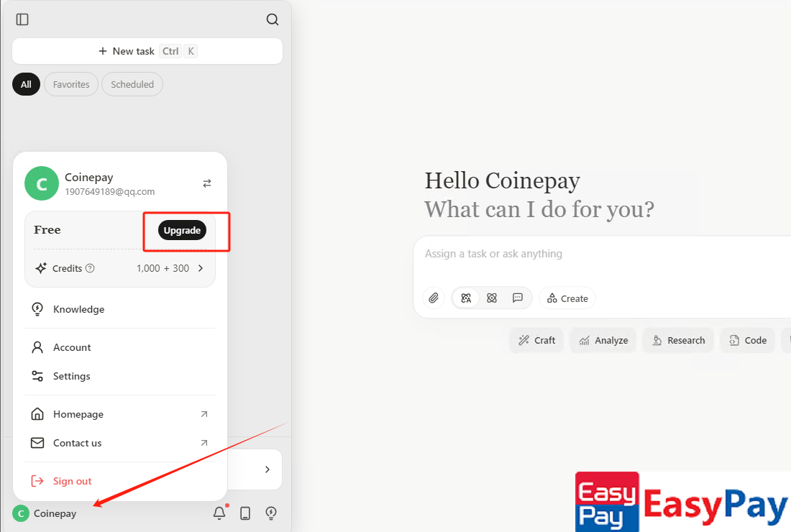The width and height of the screenshot is (791, 532).
Task: Click the lightbulb icon in bottom bar
Action: [271, 513]
